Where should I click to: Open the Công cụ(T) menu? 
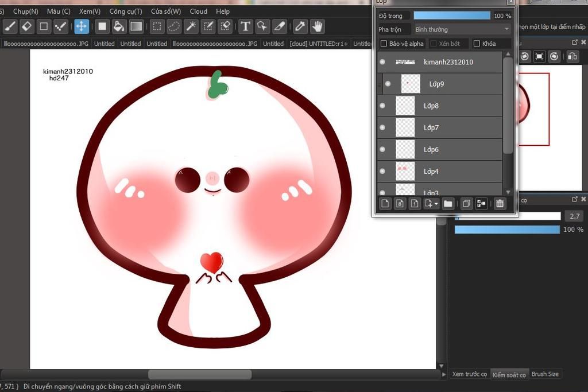coord(126,11)
